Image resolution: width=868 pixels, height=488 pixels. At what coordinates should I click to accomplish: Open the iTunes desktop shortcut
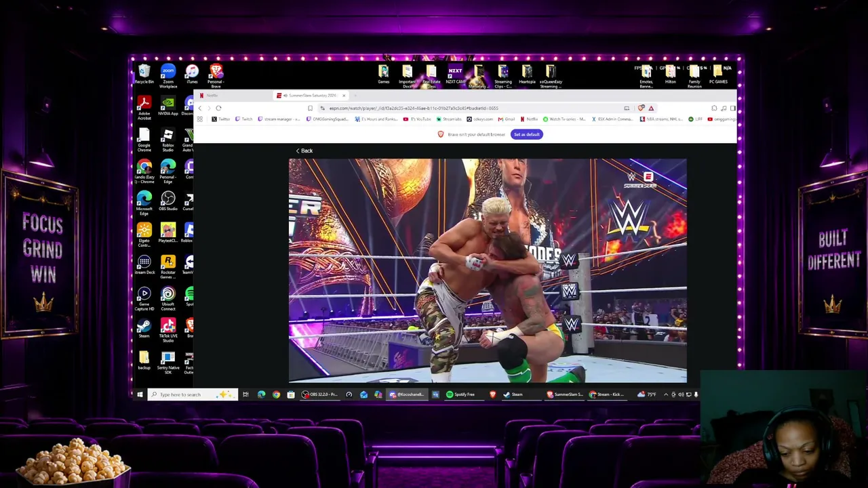(192, 74)
